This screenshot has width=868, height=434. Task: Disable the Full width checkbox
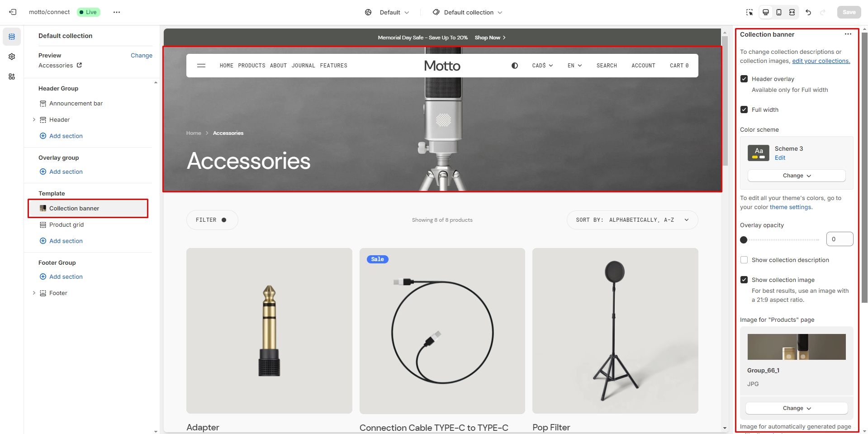744,110
